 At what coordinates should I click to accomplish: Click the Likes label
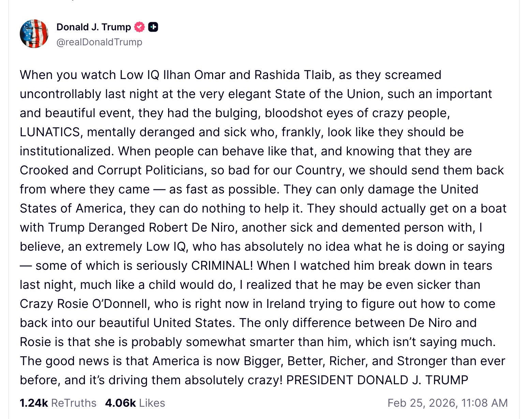tap(152, 403)
